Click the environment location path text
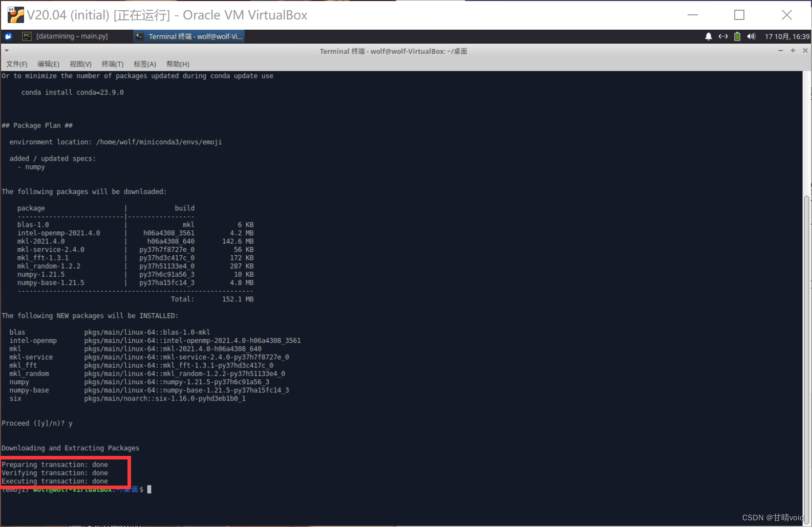Viewport: 812px width, 527px height. [x=159, y=142]
